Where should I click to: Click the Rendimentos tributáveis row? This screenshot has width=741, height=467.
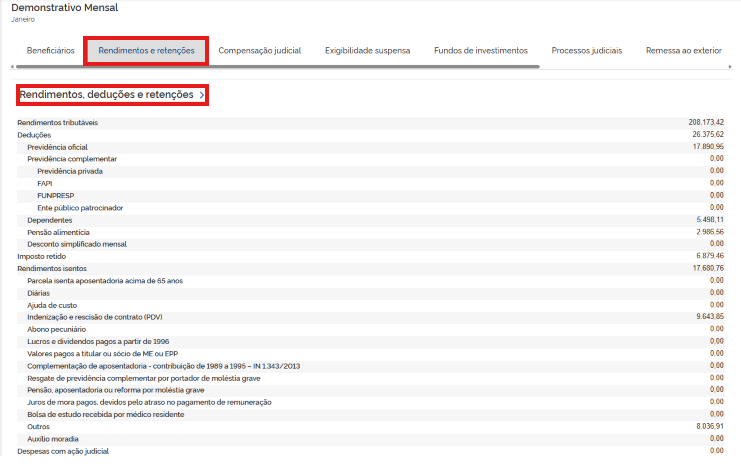pyautogui.click(x=370, y=122)
